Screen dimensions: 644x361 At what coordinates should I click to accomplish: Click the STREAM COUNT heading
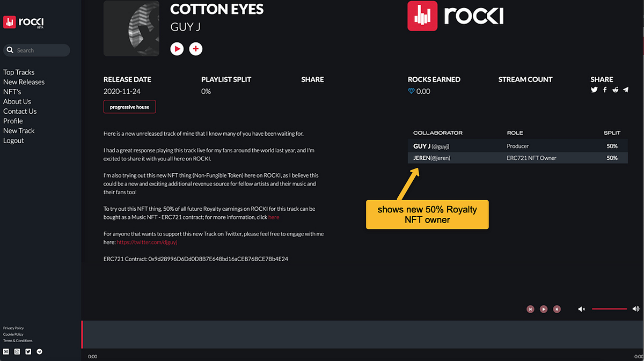pos(525,79)
